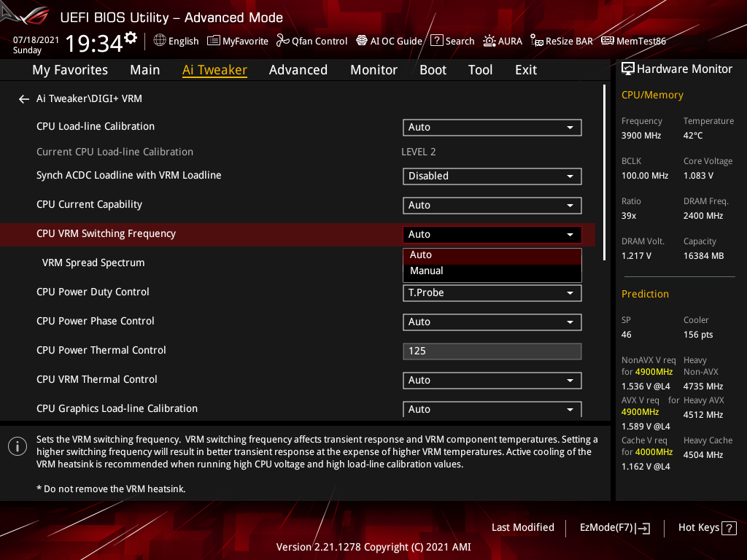Viewport: 747px width, 560px height.
Task: Launch the AI OC Guide
Action: pos(389,41)
